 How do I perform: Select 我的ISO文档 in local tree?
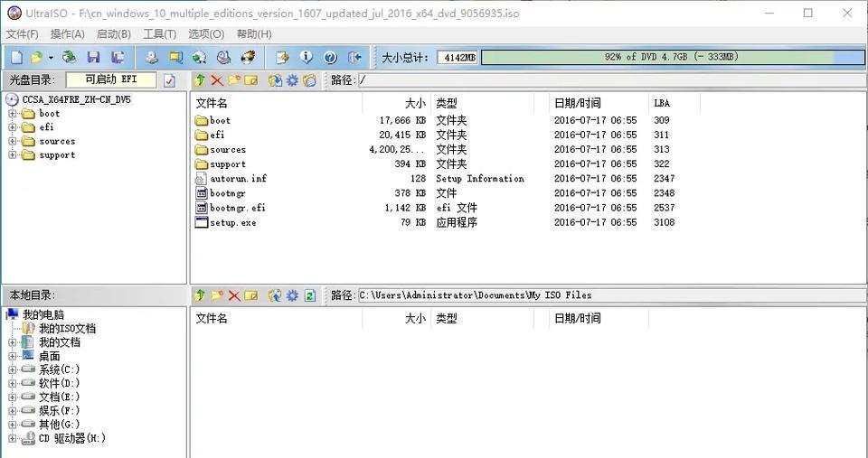pos(67,329)
